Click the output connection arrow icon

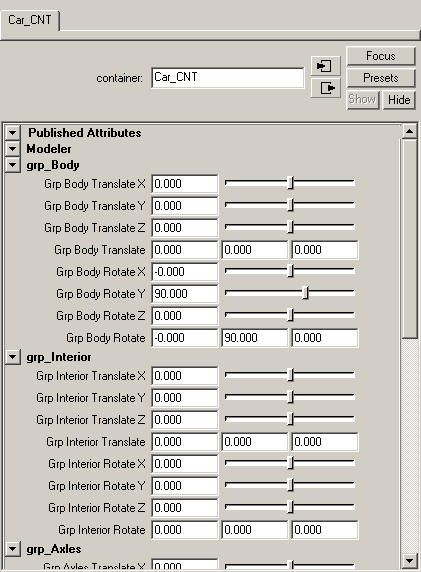pyautogui.click(x=325, y=88)
